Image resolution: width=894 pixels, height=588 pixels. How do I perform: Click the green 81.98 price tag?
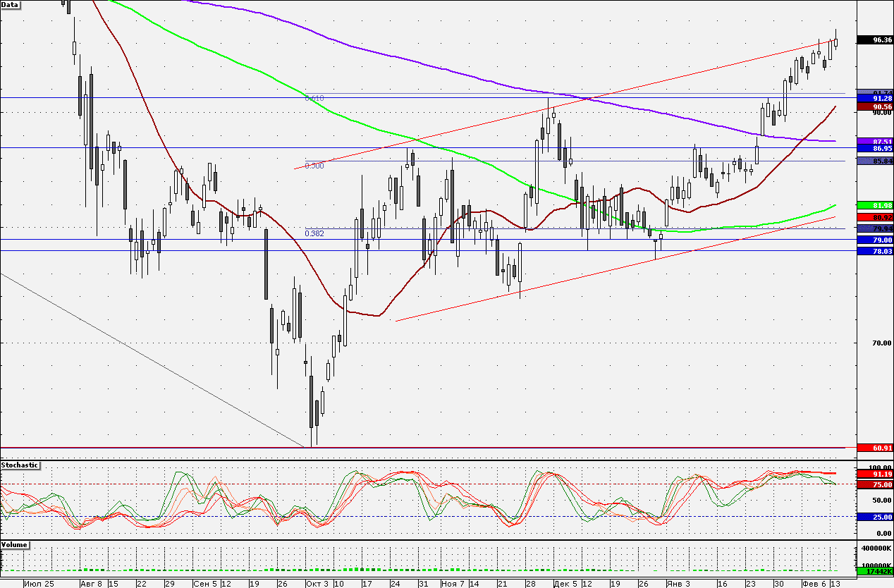pos(874,205)
